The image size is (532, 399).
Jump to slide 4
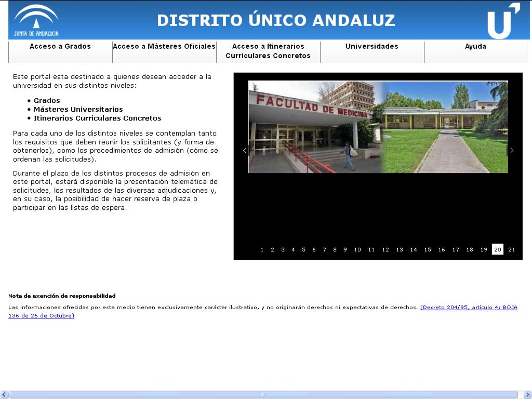coord(293,250)
